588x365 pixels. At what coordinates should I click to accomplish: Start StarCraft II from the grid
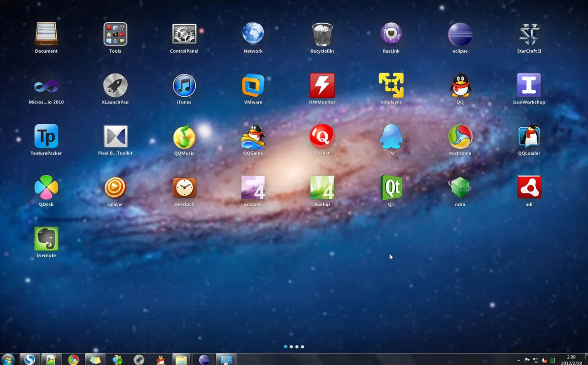[529, 34]
